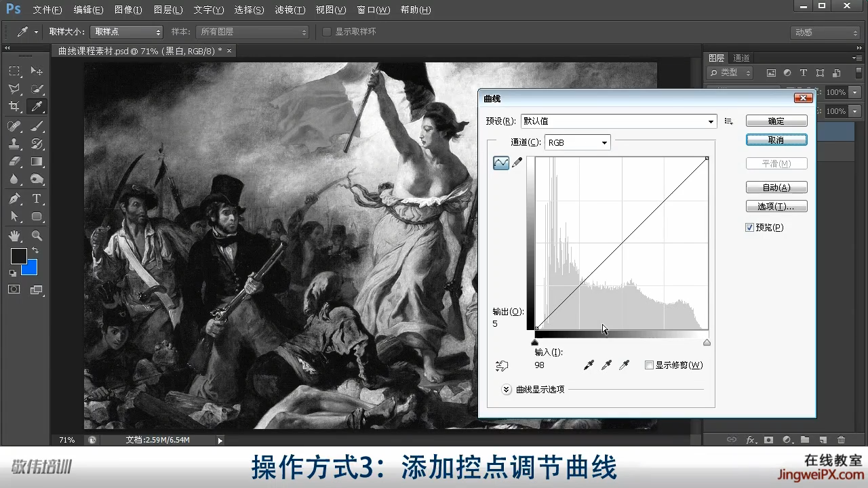Image resolution: width=868 pixels, height=488 pixels.
Task: Select the Eraser tool
Action: pyautogui.click(x=14, y=161)
